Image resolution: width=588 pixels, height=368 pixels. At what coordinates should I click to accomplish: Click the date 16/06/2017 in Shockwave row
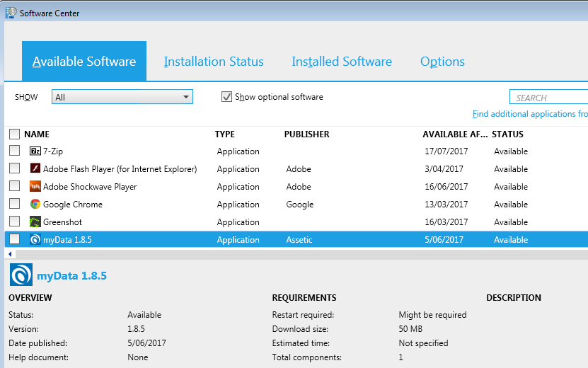[446, 186]
